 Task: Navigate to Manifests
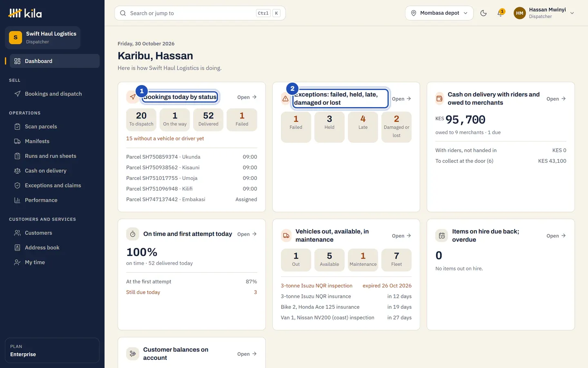pos(55,141)
